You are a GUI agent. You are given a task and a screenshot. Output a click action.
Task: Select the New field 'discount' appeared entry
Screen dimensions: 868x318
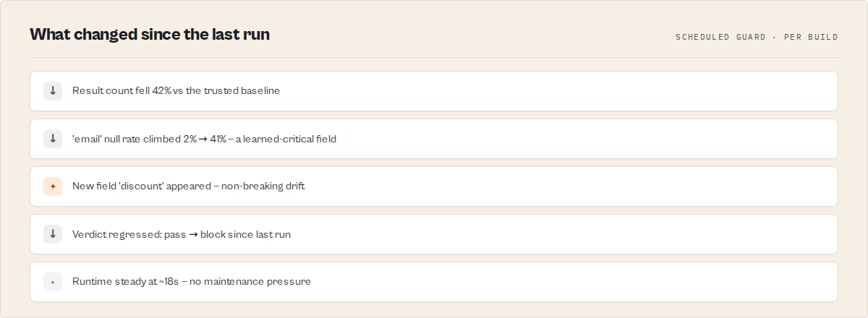click(x=434, y=186)
